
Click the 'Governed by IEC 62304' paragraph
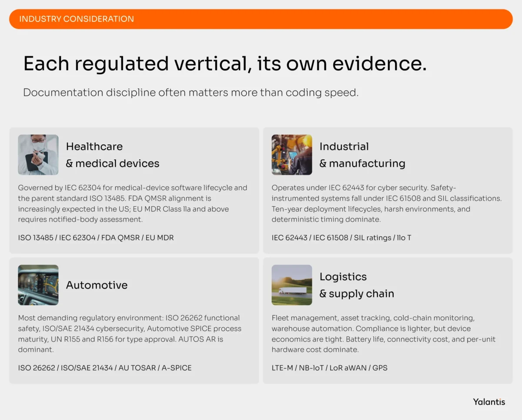click(x=133, y=204)
